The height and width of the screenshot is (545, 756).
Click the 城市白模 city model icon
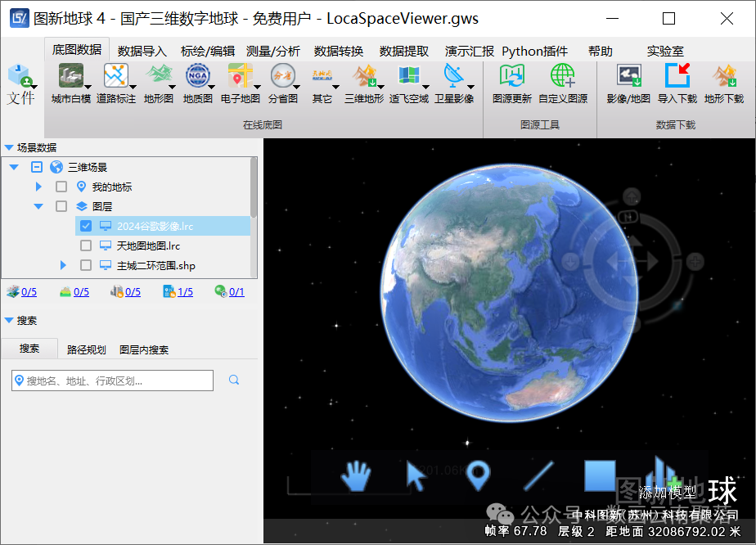(x=71, y=77)
